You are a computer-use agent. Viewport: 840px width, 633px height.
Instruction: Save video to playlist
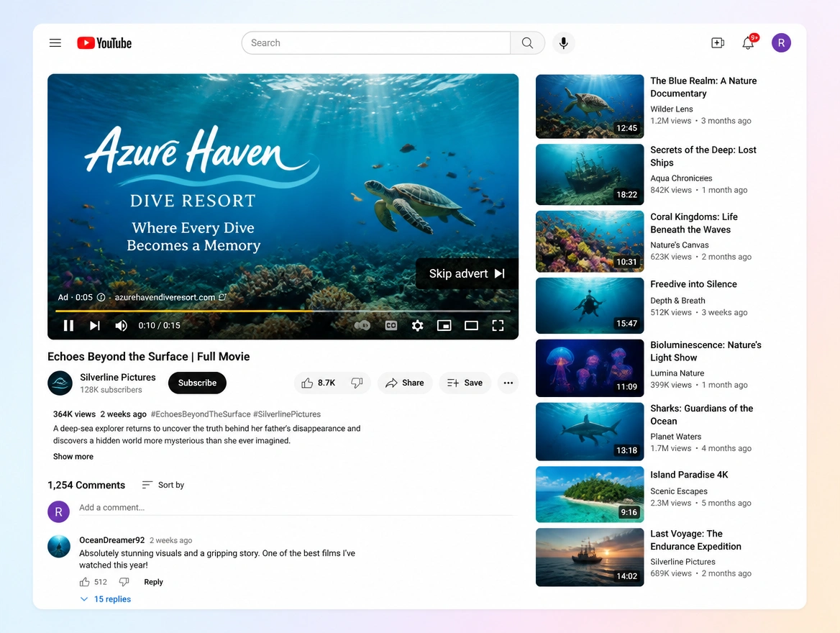click(465, 383)
